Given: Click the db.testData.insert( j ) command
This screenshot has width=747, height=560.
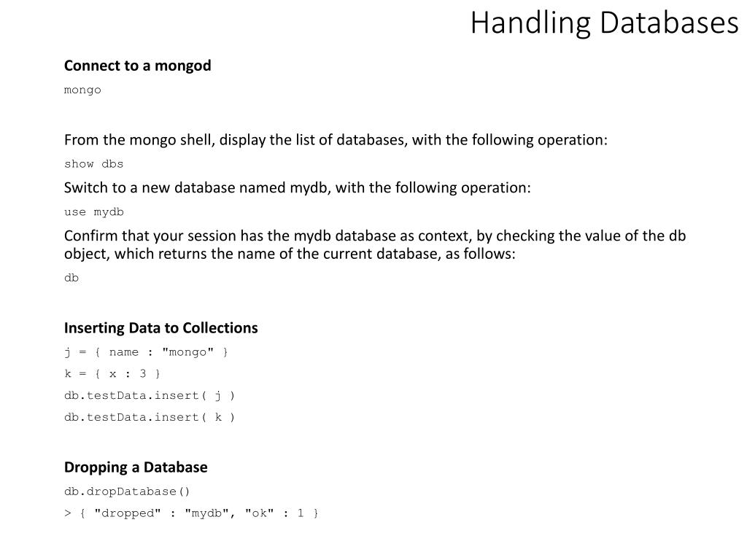Looking at the screenshot, I should coord(150,396).
